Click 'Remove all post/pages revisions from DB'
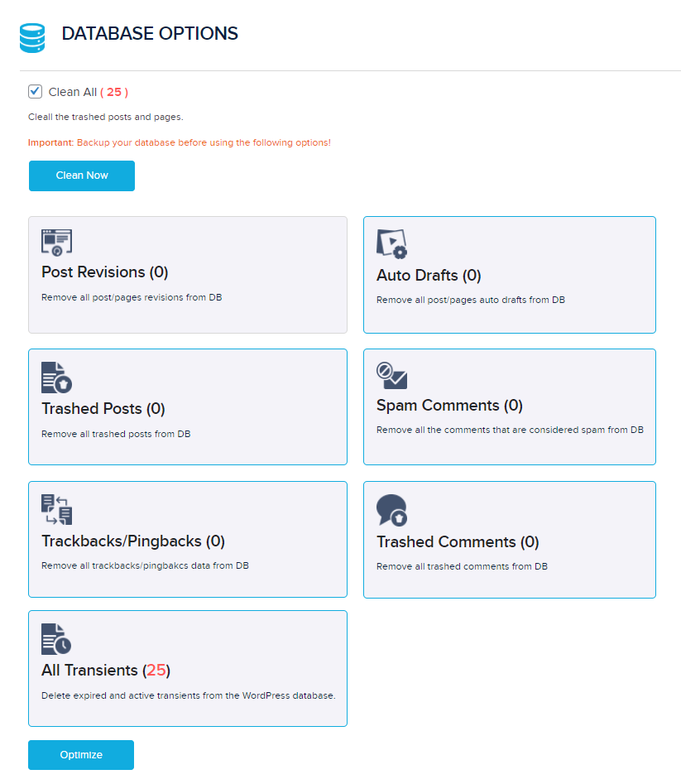The width and height of the screenshot is (681, 784). (x=132, y=297)
